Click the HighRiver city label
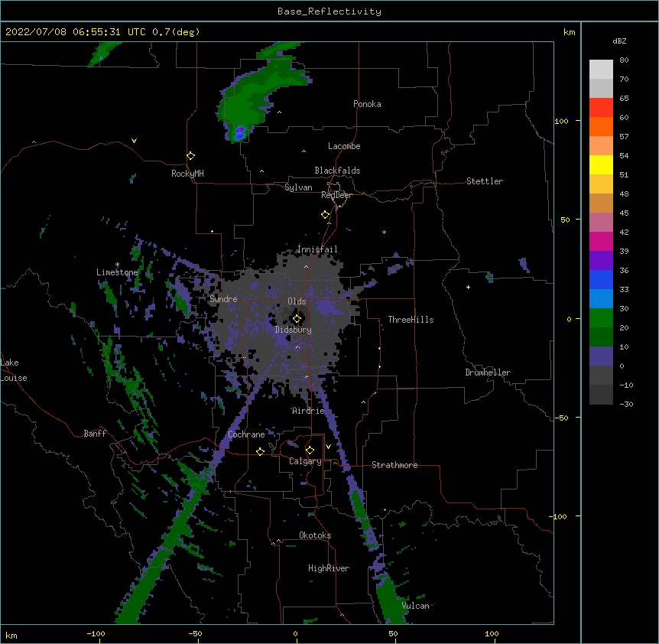This screenshot has width=659, height=644. point(329,568)
